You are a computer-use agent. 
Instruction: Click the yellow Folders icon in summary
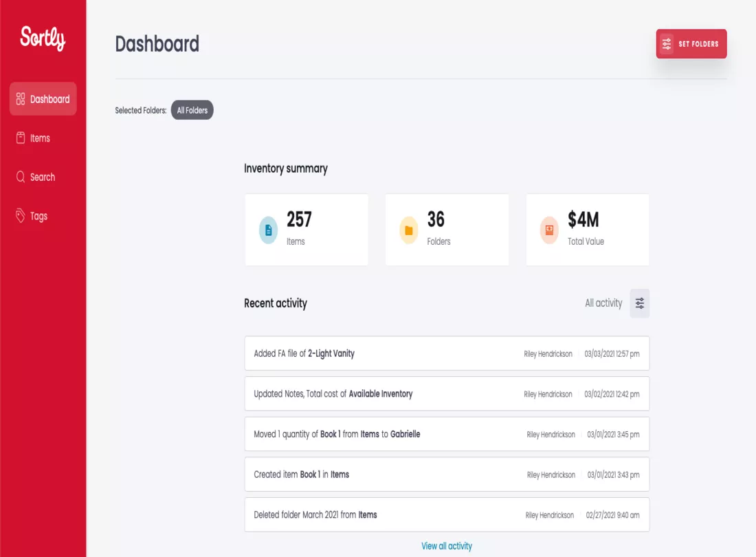click(409, 230)
